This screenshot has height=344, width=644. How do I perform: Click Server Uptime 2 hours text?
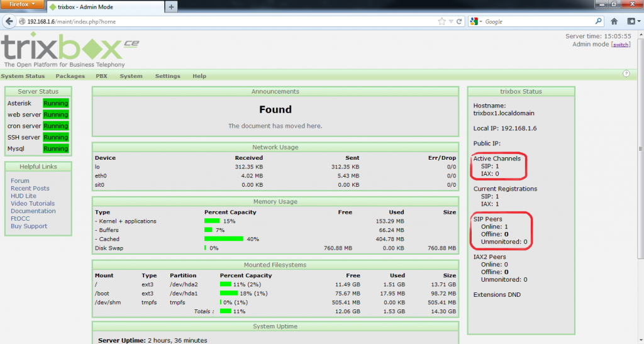click(152, 340)
